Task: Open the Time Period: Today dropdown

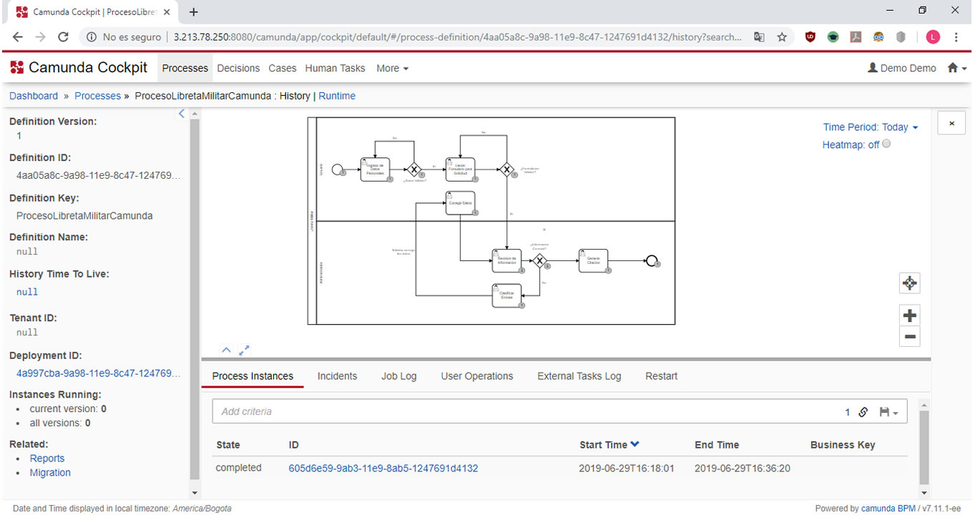Action: point(871,127)
